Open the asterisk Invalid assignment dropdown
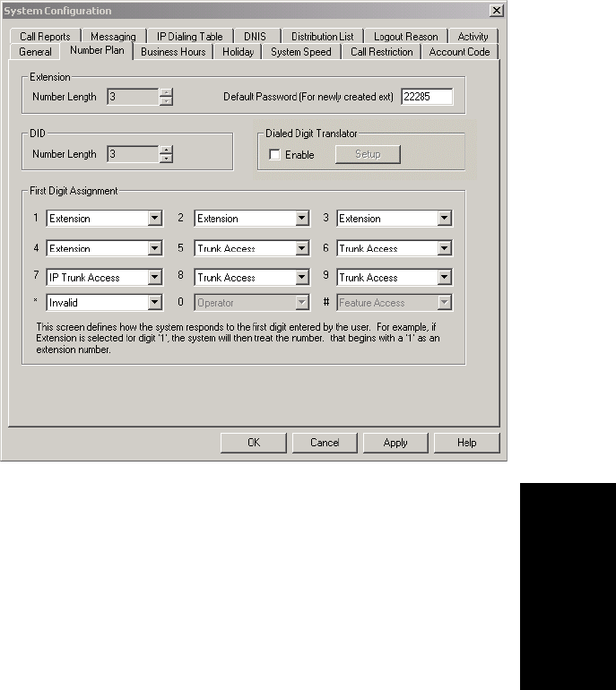This screenshot has width=616, height=690. (x=154, y=302)
